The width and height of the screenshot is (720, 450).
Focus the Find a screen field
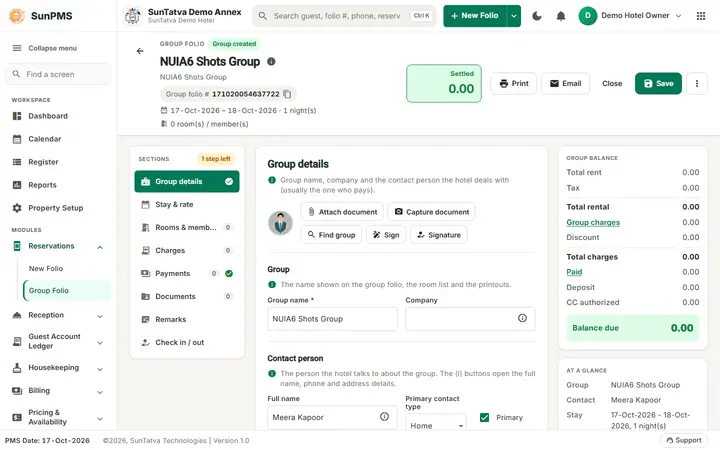coord(58,74)
